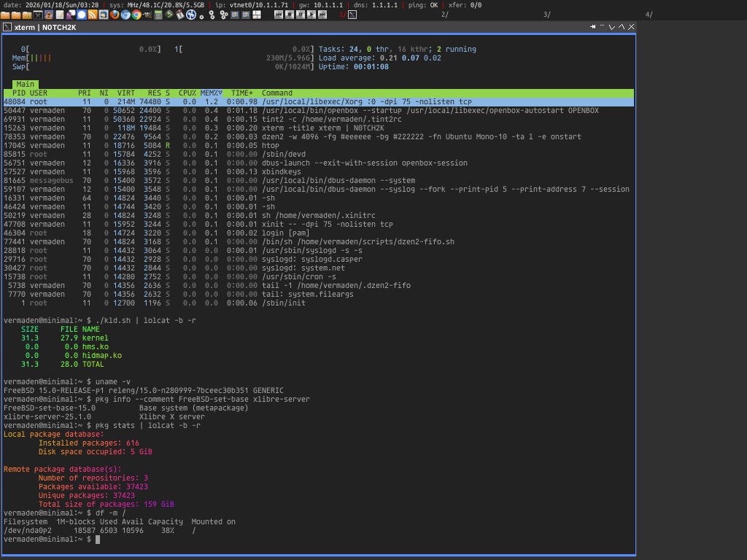Click the xterm task icon beside desktop 1
747x560 pixels.
[x=352, y=15]
